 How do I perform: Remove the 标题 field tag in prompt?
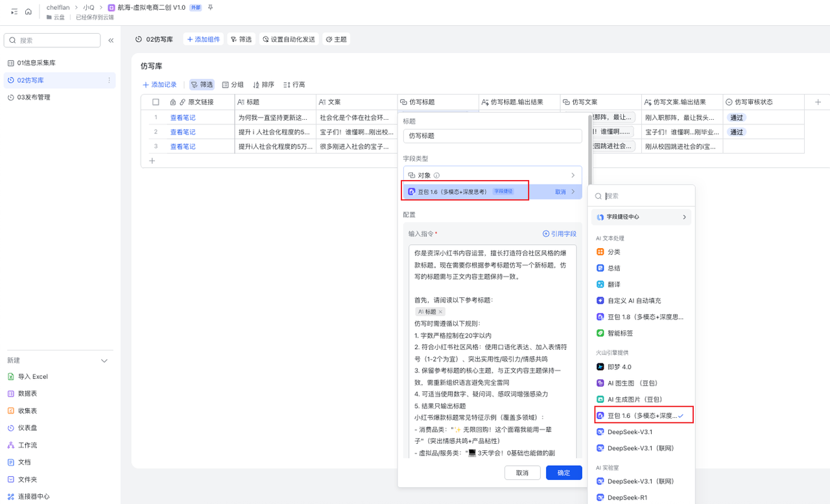point(440,312)
